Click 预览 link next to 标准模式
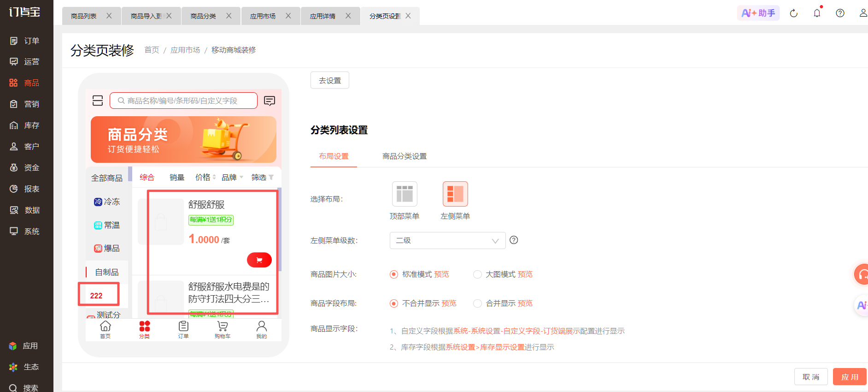Screen dimensions: 868x392 (x=441, y=274)
